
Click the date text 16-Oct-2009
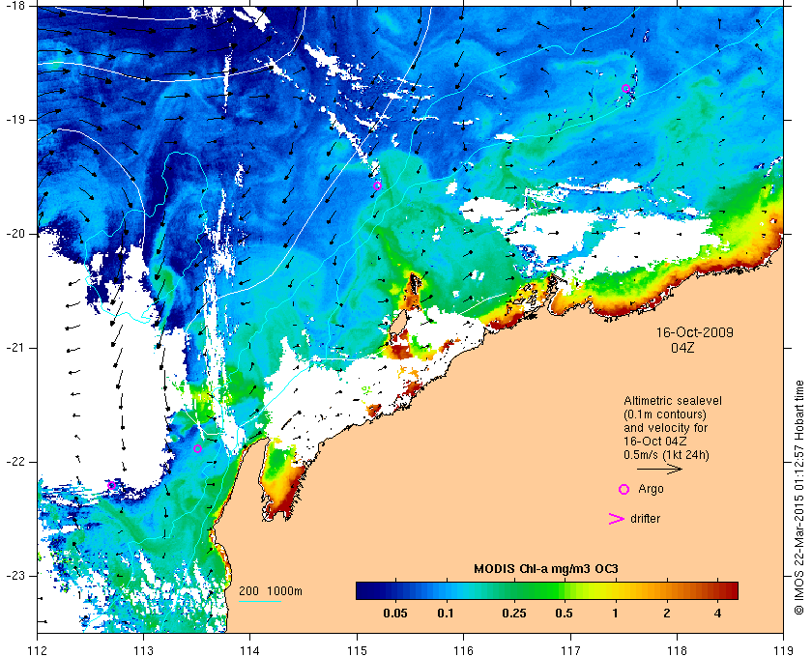point(694,332)
